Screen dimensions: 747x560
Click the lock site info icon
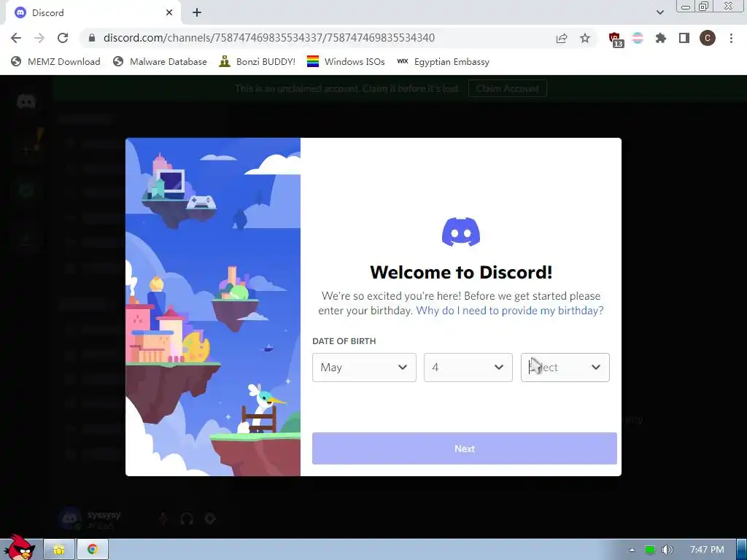[x=92, y=38]
